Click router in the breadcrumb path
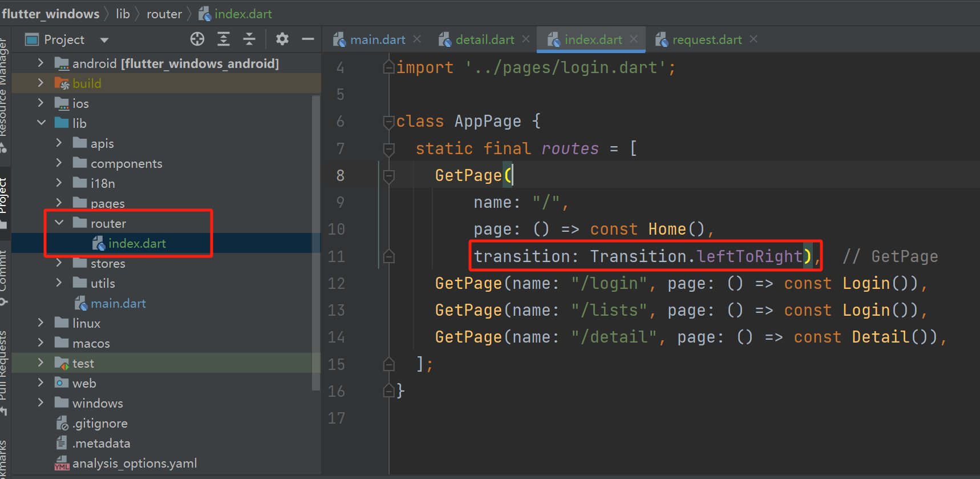The image size is (980, 479). click(x=164, y=14)
